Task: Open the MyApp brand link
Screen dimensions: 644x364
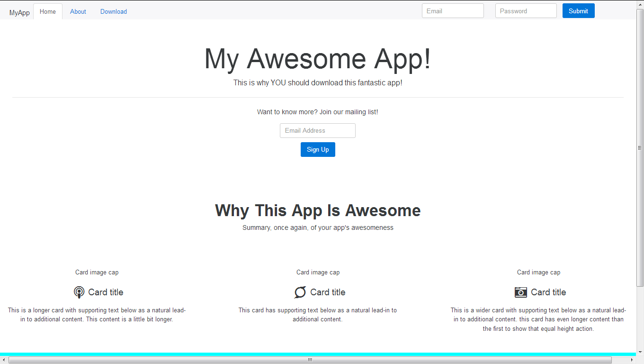Action: [19, 12]
